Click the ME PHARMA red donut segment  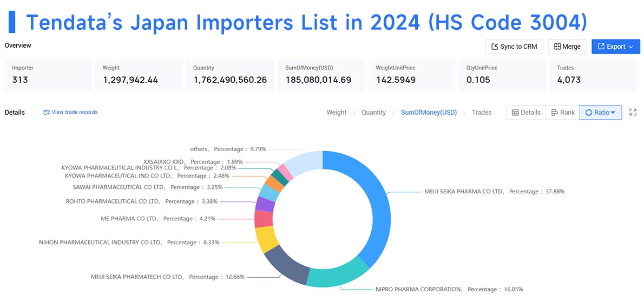coord(264,219)
